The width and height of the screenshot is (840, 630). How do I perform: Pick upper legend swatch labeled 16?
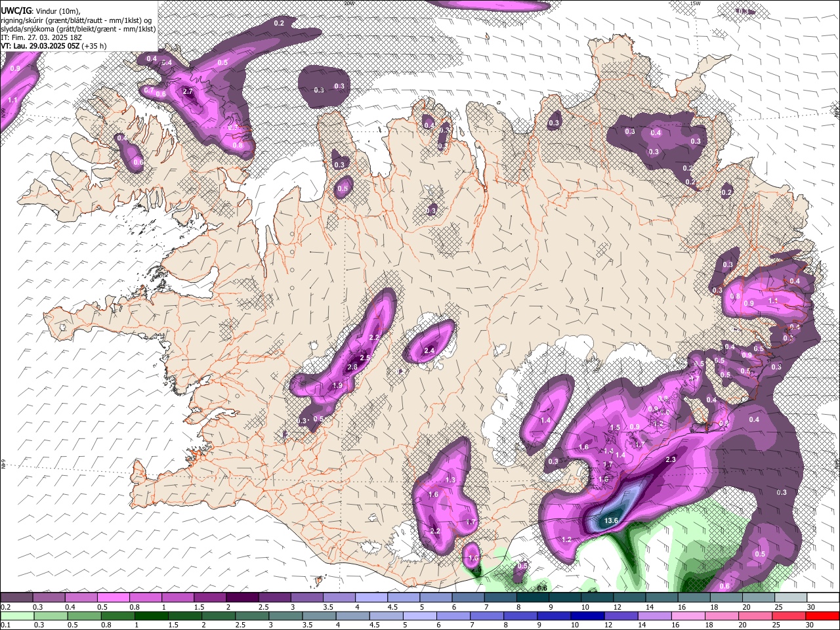[x=694, y=598]
